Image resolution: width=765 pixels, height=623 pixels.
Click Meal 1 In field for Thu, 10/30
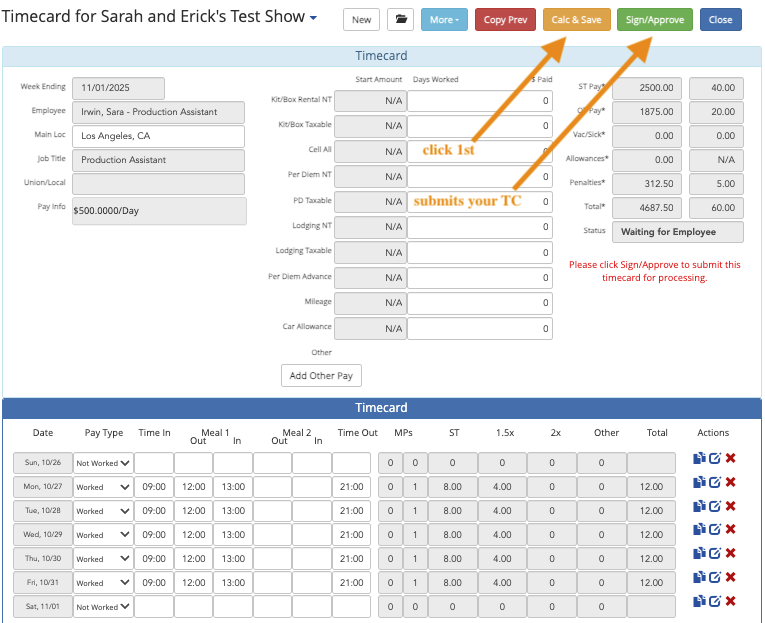tap(233, 559)
